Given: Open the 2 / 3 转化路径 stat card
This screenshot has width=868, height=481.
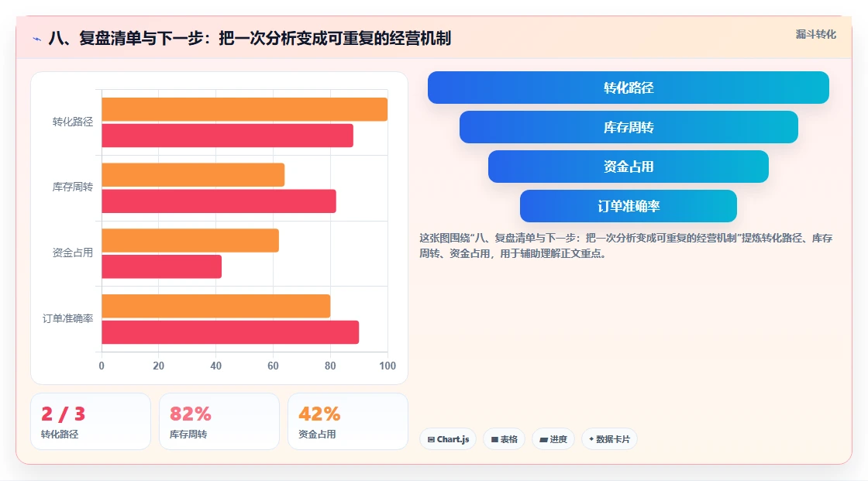Looking at the screenshot, I should [x=91, y=421].
